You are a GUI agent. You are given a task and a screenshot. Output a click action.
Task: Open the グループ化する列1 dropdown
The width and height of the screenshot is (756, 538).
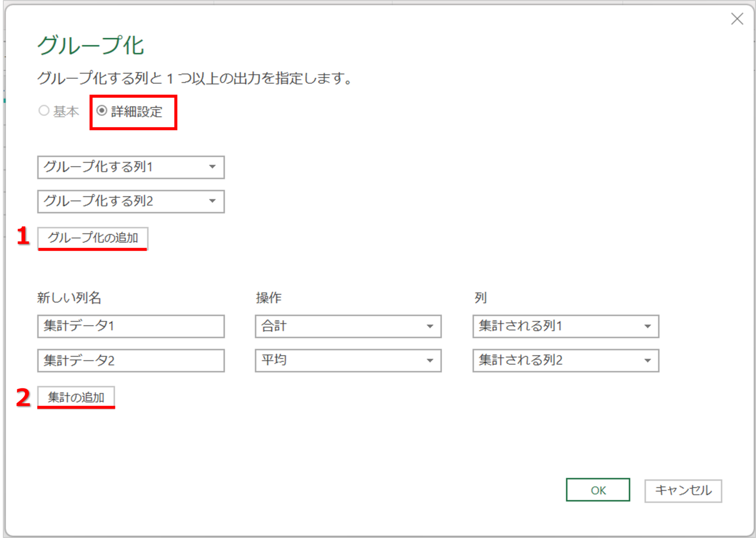131,167
